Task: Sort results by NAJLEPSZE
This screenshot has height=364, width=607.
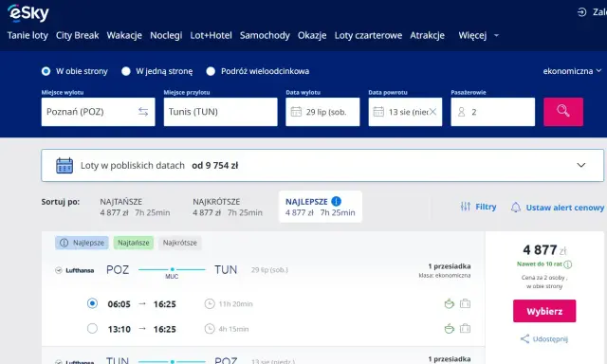Action: pos(321,207)
